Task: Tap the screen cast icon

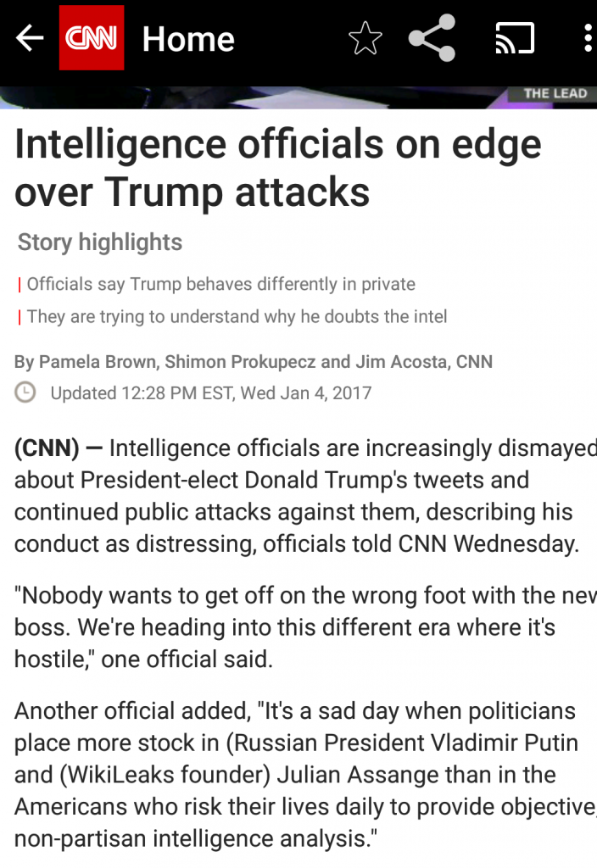Action: pyautogui.click(x=515, y=38)
